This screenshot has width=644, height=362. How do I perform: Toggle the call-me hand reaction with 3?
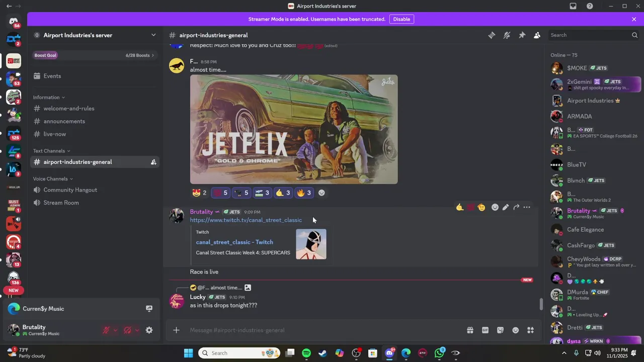click(283, 193)
